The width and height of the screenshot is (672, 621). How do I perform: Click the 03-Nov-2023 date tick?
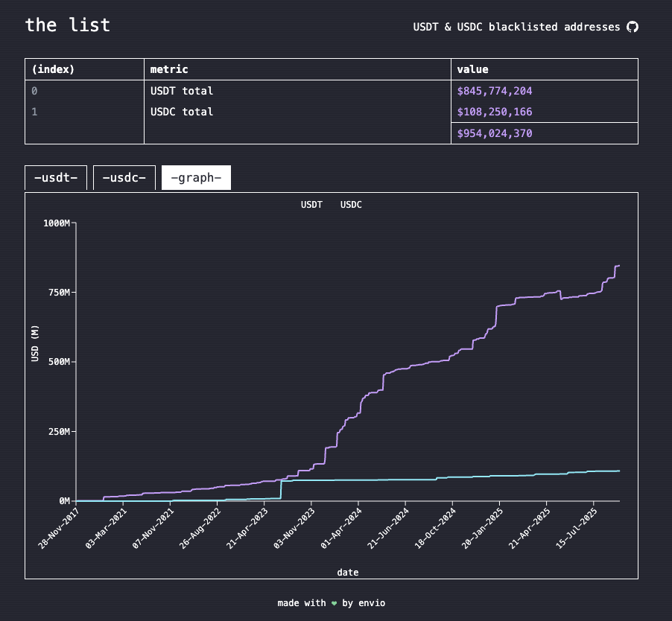[294, 529]
